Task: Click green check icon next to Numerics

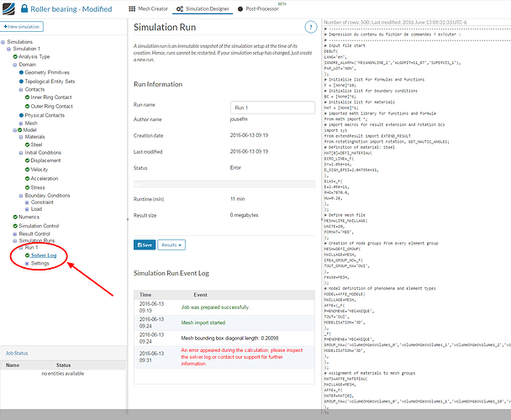Action: click(15, 217)
